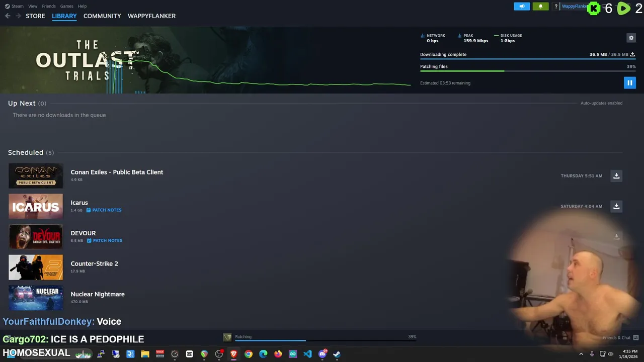Click the Icarus game thumbnail
This screenshot has height=362, width=644.
pos(36,206)
